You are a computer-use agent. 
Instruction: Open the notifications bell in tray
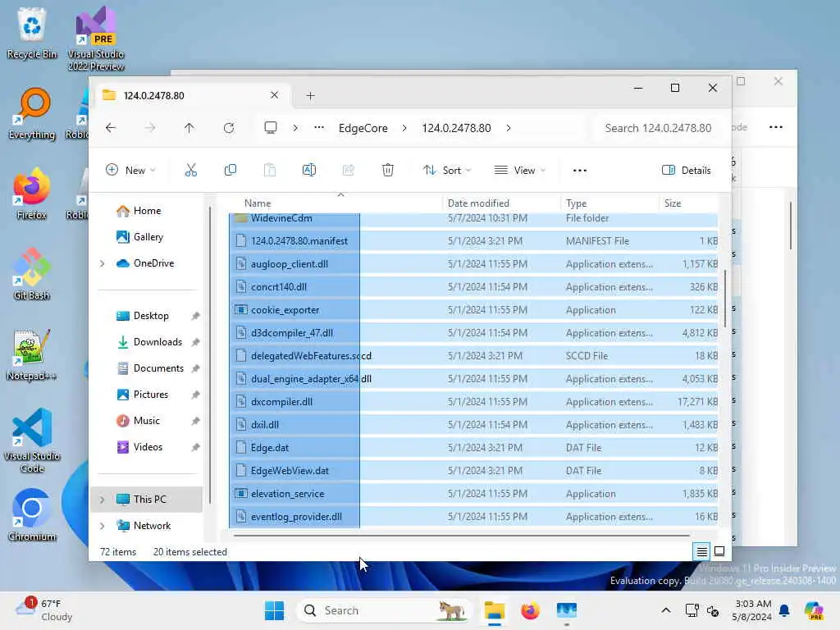click(x=784, y=610)
